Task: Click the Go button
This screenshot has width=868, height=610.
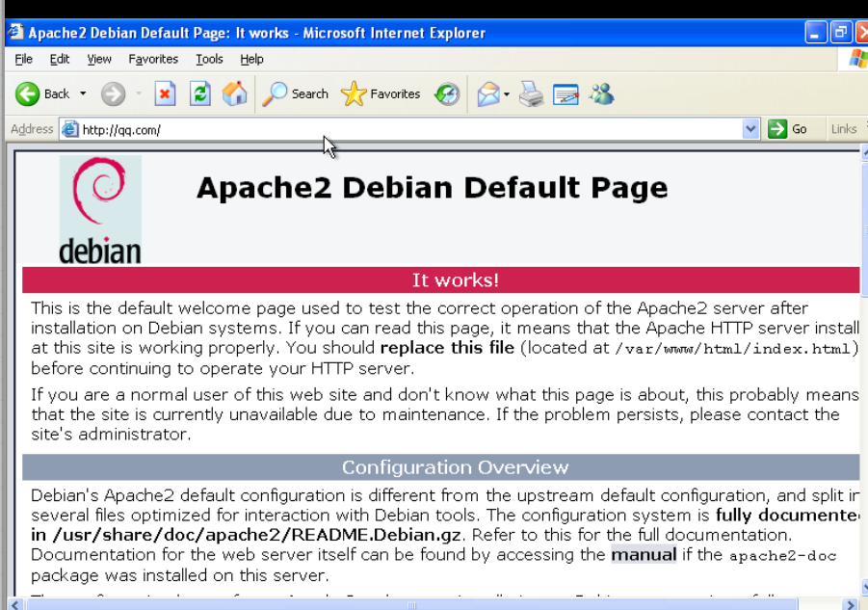Action: click(x=787, y=129)
